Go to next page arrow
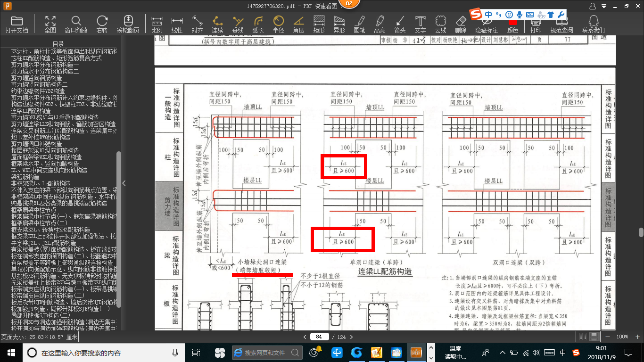644x362 pixels. point(351,337)
